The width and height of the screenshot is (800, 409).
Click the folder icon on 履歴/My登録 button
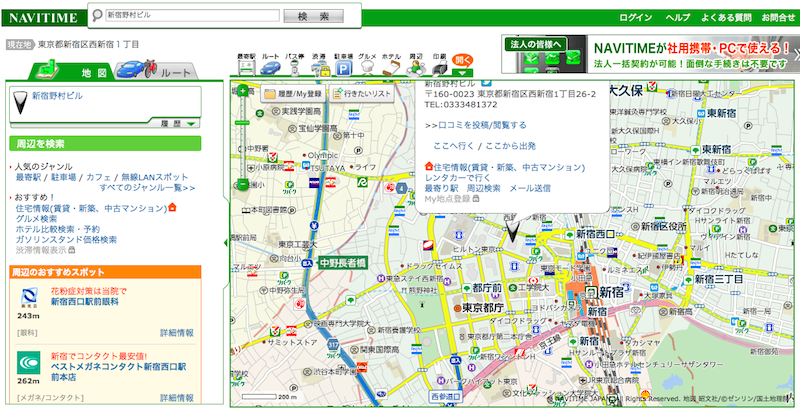[x=269, y=94]
